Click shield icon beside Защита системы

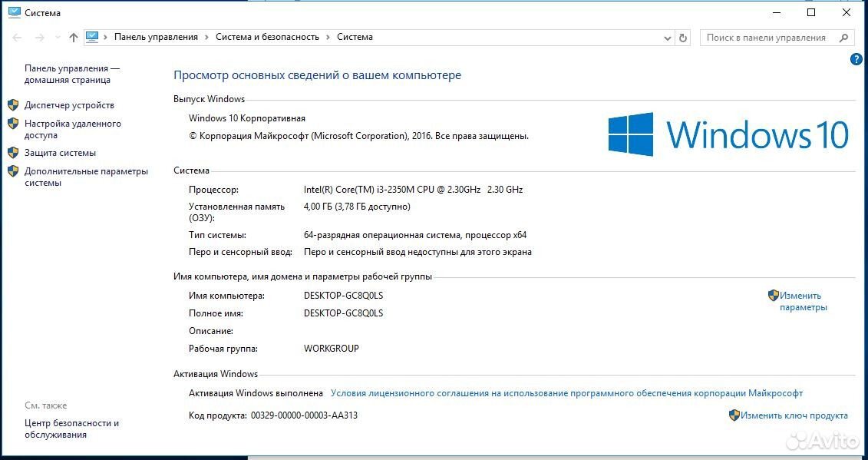(x=13, y=153)
